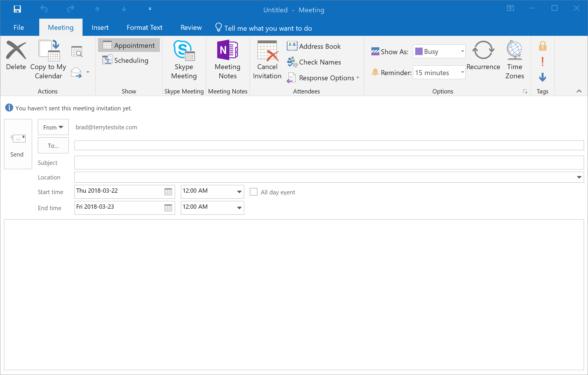
Task: Open Time Zones settings icon
Action: pos(515,60)
